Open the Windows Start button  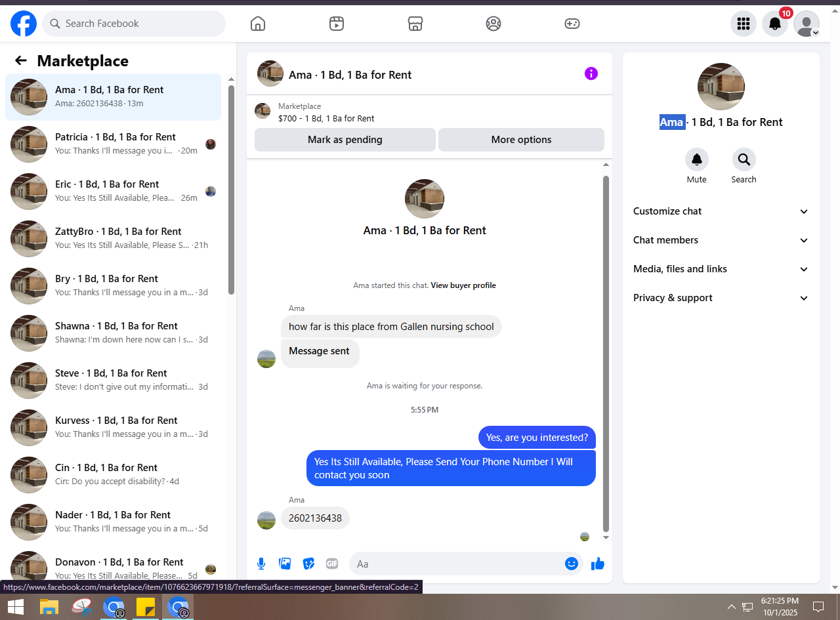pos(16,607)
